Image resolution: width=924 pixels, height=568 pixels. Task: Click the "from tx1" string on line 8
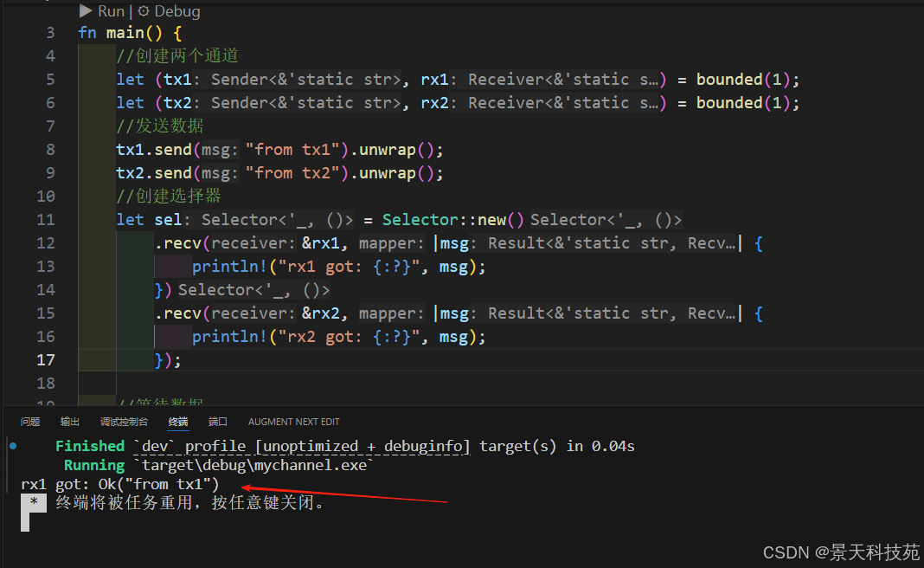pos(293,150)
